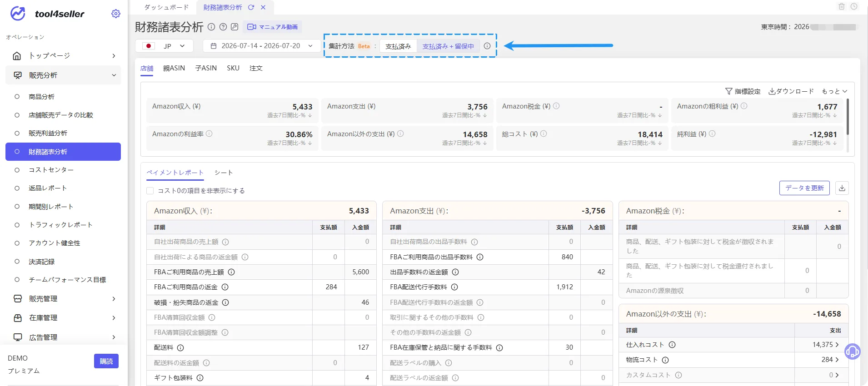Refresh the 財務諸表分析 tab
Image resolution: width=868 pixels, height=386 pixels.
pyautogui.click(x=251, y=7)
